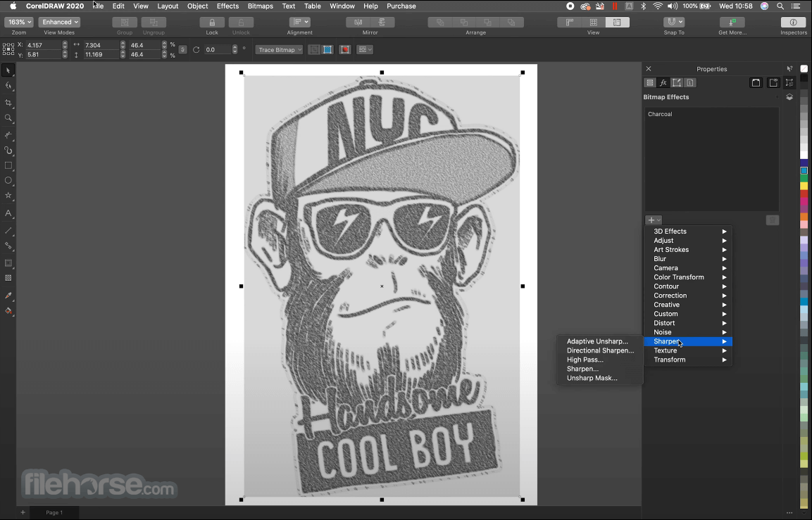Open the Alignment dropdown
The image size is (812, 520).
(x=299, y=23)
